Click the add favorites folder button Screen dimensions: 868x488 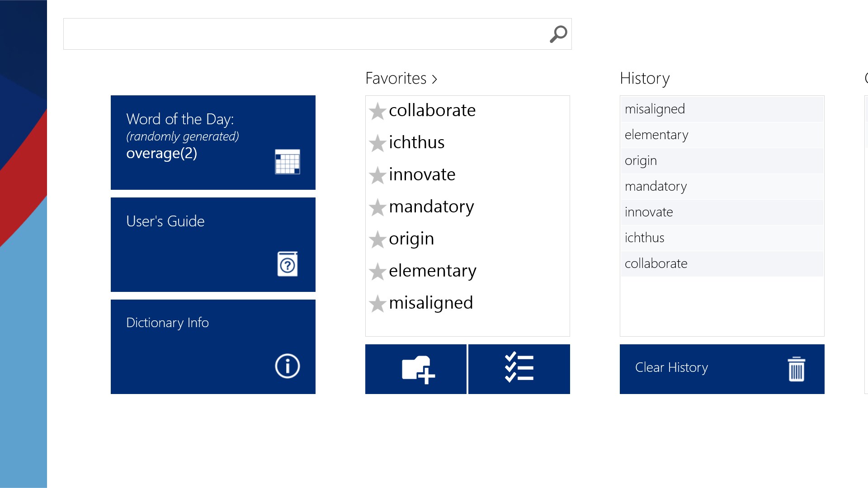(416, 369)
